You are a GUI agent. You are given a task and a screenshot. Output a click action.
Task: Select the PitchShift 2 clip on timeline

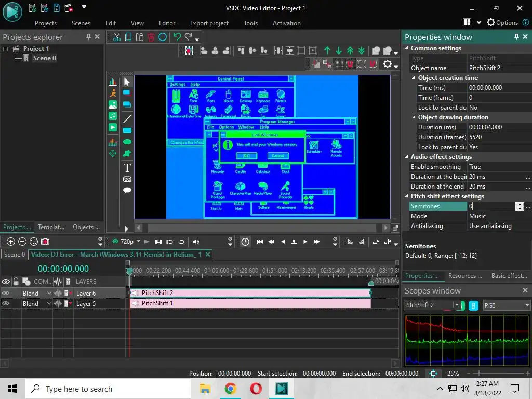click(250, 293)
